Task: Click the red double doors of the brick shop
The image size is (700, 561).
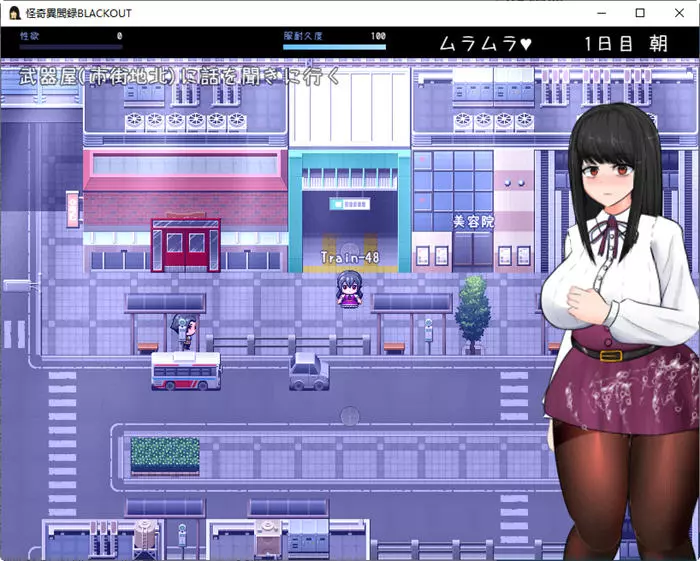Action: pos(185,246)
